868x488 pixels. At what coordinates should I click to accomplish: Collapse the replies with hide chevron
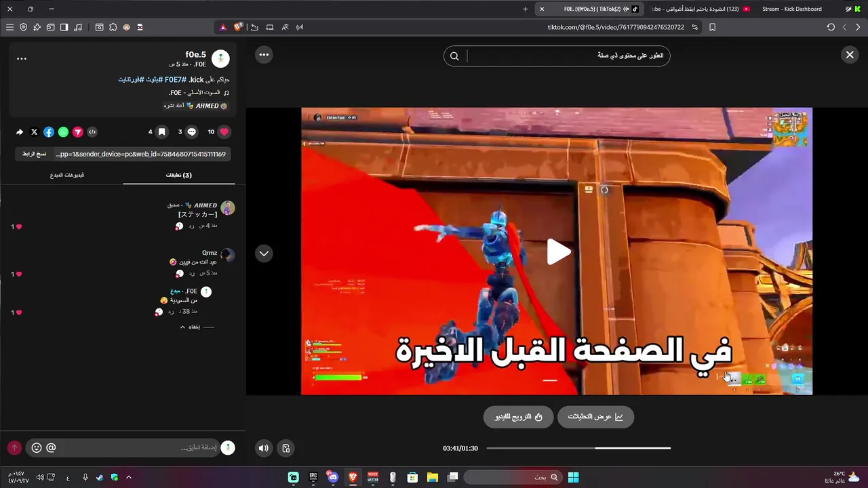tap(190, 327)
